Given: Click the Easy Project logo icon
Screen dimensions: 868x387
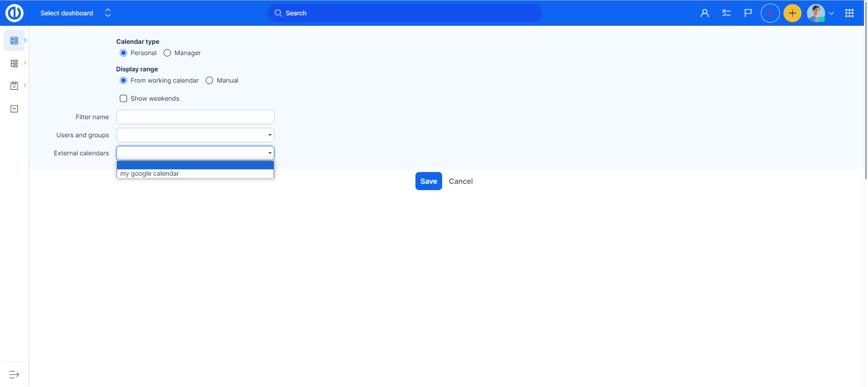Looking at the screenshot, I should (x=14, y=13).
